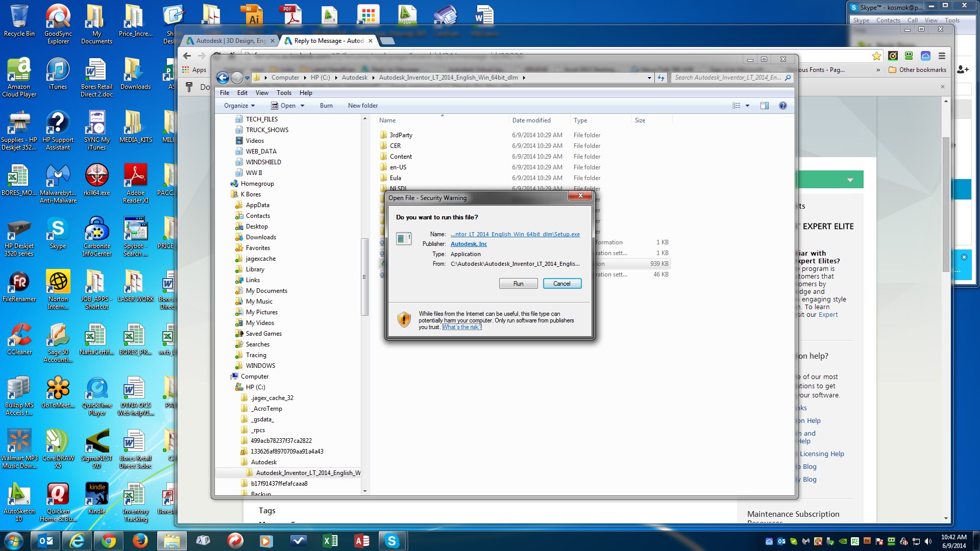
Task: Toggle the preview pane icon
Action: point(765,106)
